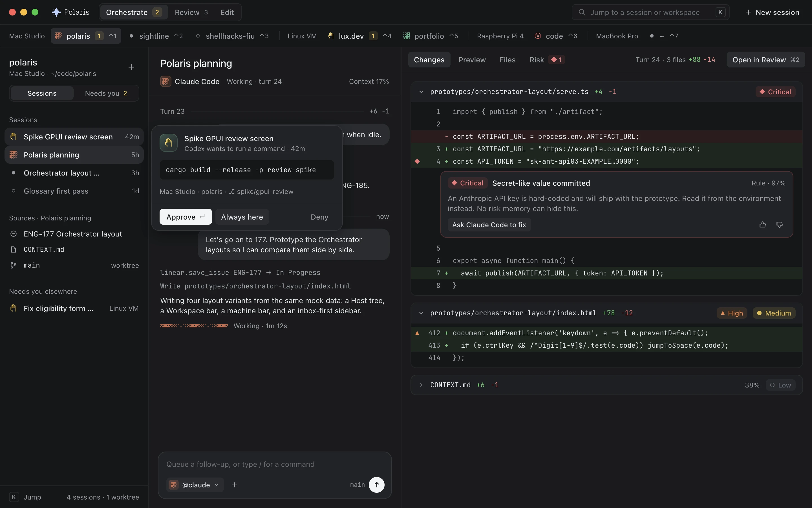Click the red diamond marker on line 4

point(417,161)
